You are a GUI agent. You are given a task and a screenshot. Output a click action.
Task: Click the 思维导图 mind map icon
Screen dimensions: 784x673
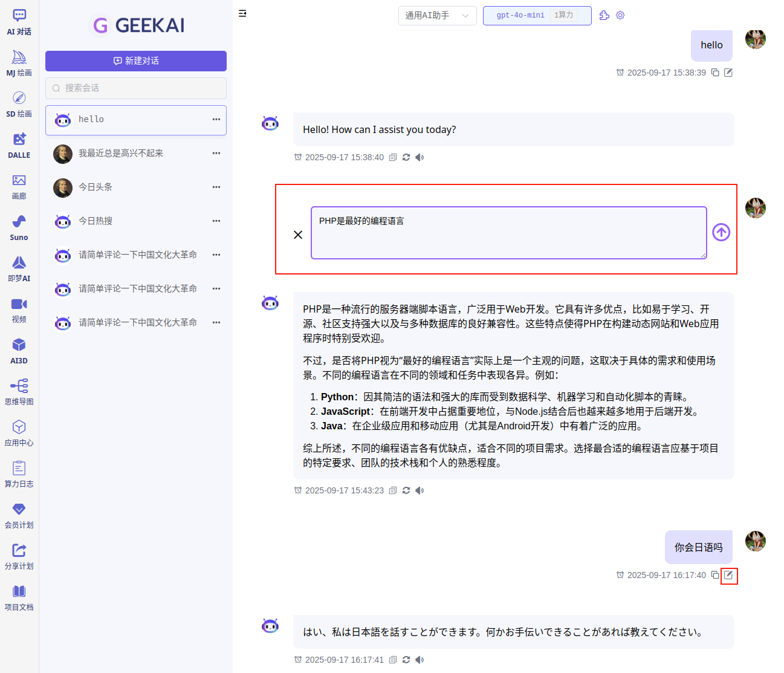tap(19, 392)
